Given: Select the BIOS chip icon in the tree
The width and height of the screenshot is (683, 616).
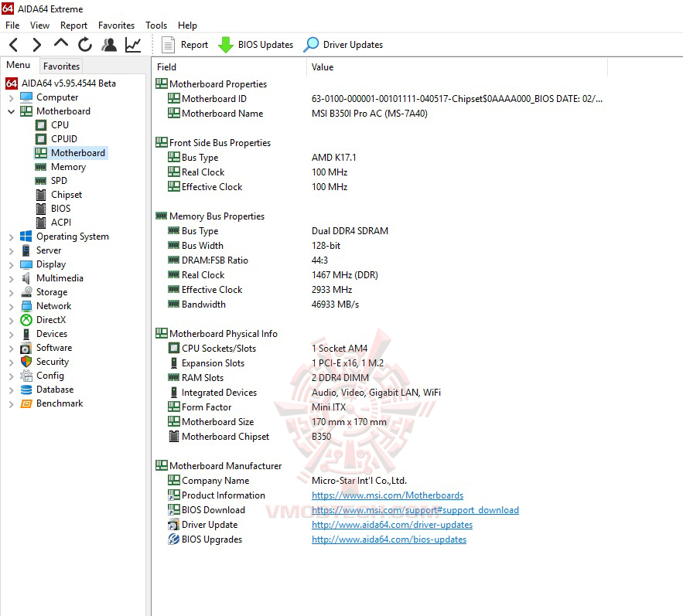Looking at the screenshot, I should click(x=41, y=209).
